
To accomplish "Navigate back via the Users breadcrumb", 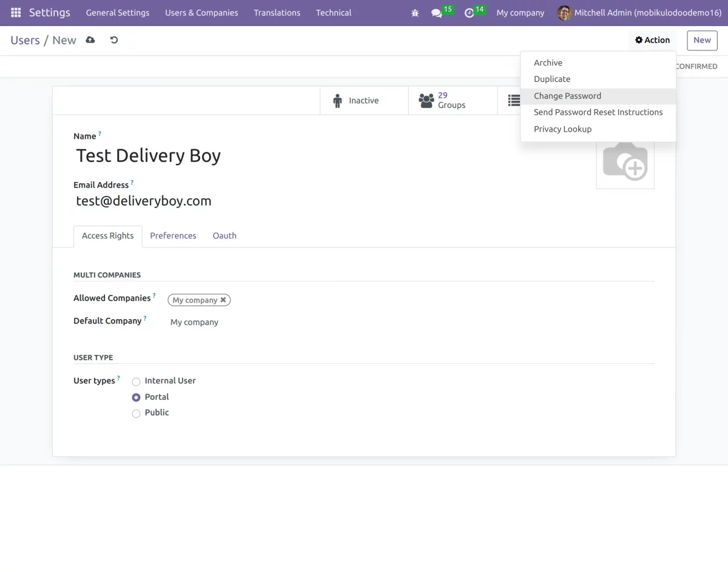I will coord(25,40).
